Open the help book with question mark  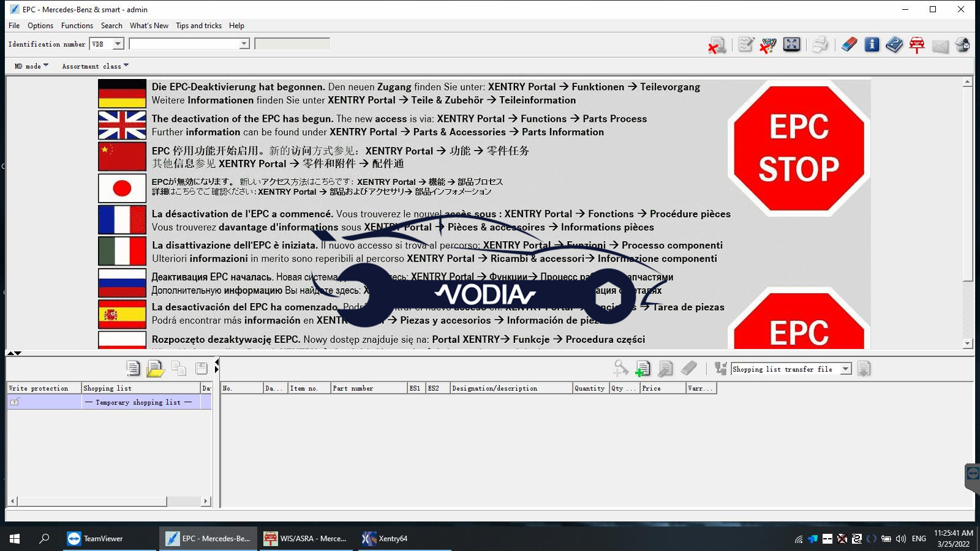pyautogui.click(x=894, y=45)
